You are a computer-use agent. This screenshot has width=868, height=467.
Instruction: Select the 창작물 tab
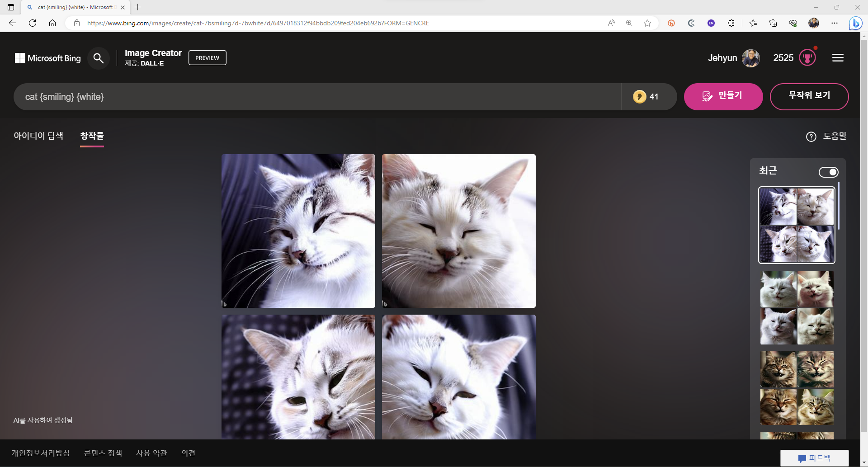92,136
